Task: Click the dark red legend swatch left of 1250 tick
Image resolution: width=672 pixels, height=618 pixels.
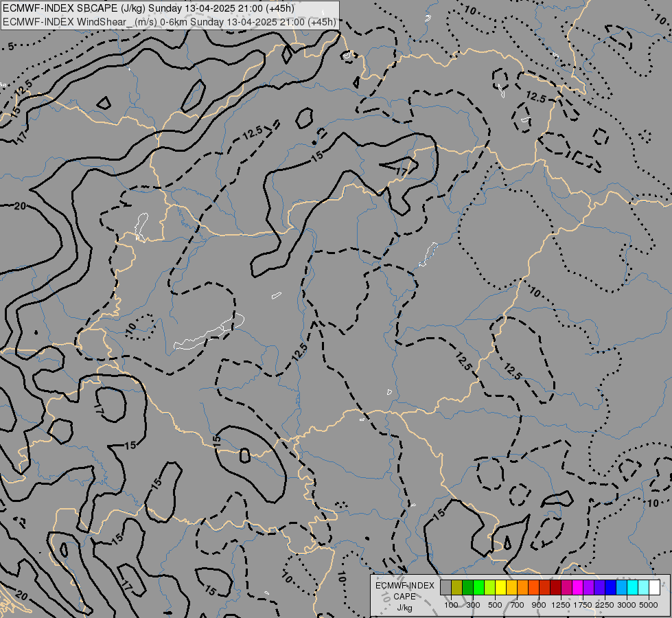Action: pyautogui.click(x=555, y=588)
